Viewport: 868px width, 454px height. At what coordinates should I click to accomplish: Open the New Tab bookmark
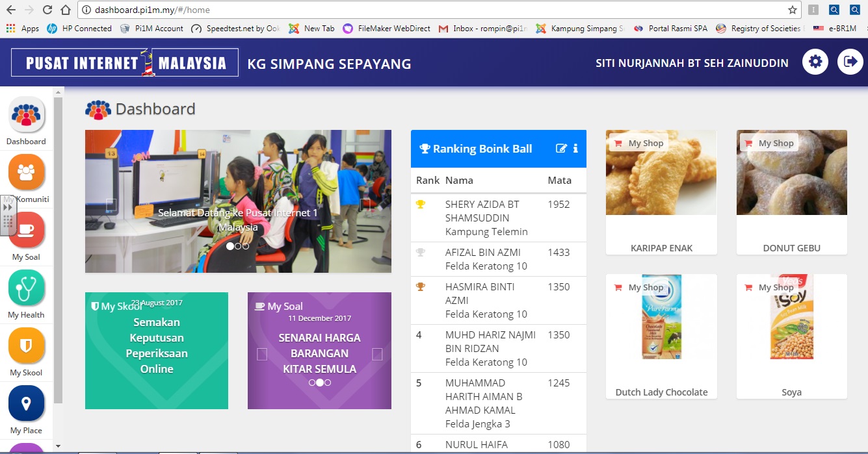coord(311,29)
